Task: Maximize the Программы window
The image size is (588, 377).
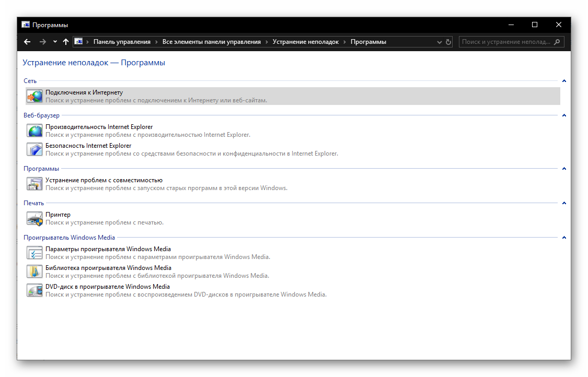Action: click(535, 25)
